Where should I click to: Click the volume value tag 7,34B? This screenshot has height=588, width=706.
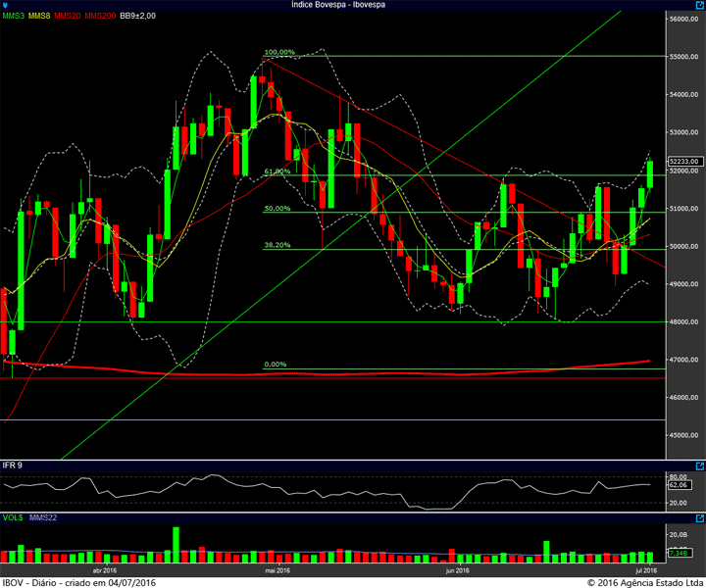pyautogui.click(x=679, y=553)
